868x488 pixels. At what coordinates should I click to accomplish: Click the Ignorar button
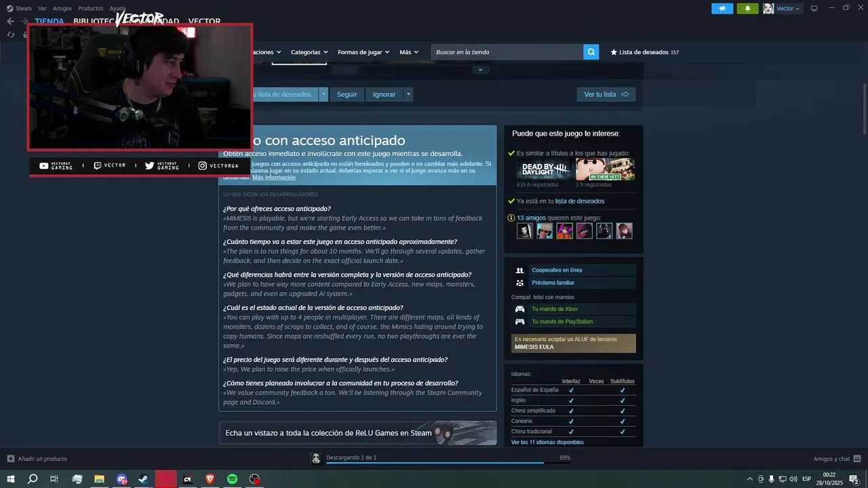[x=384, y=94]
